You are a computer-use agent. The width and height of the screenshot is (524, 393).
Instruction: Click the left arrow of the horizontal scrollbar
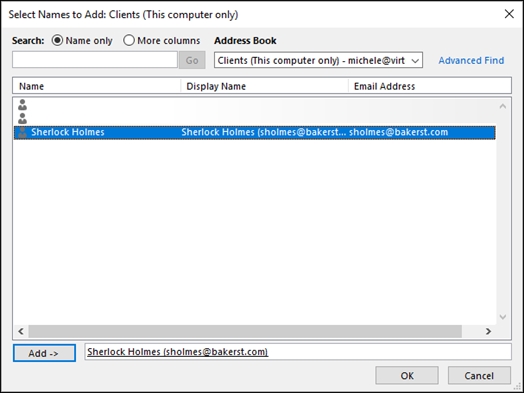click(x=21, y=331)
